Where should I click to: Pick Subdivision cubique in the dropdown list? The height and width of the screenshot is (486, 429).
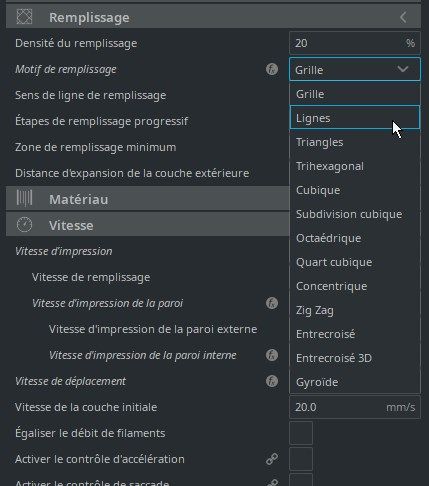pos(355,214)
